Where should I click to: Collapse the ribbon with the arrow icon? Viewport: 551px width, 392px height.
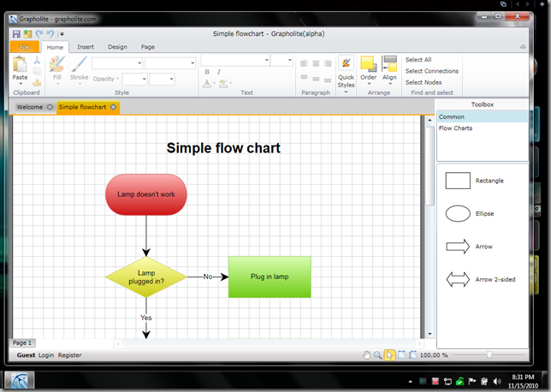tap(523, 47)
